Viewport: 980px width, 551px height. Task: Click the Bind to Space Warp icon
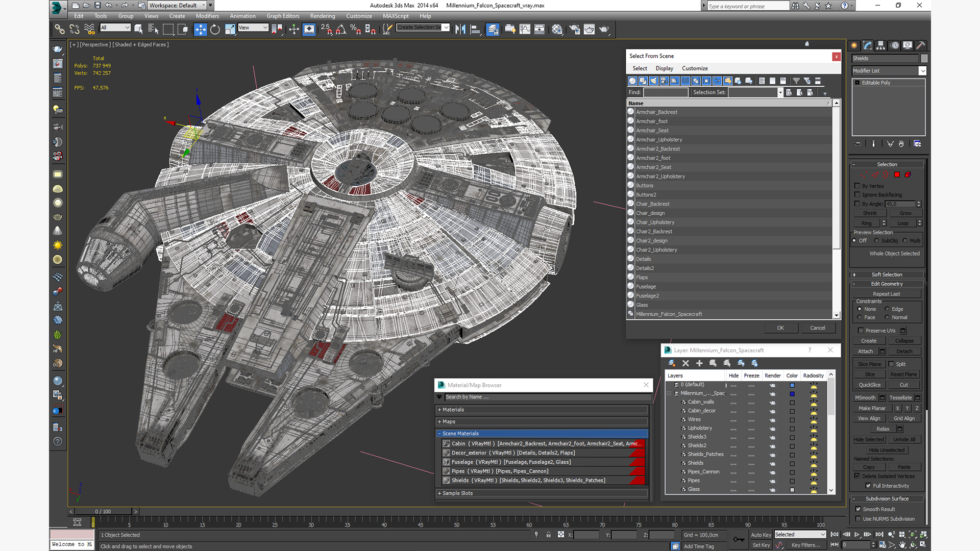(x=89, y=30)
